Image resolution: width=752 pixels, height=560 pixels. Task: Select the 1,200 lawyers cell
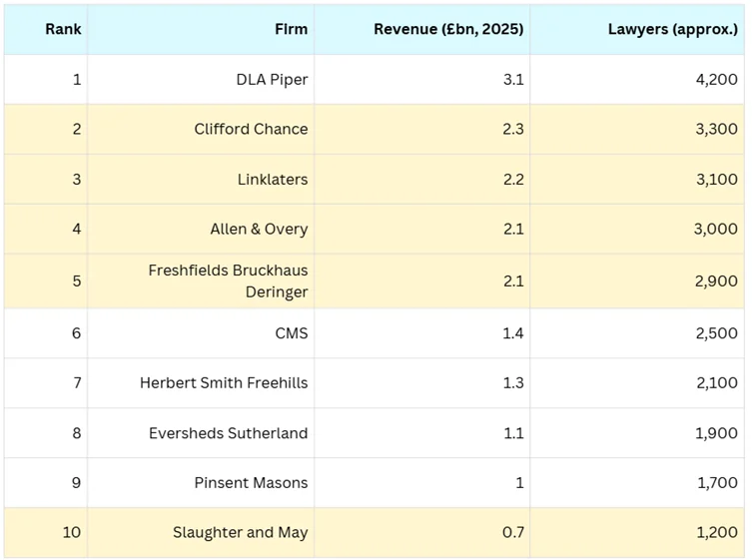coord(716,532)
